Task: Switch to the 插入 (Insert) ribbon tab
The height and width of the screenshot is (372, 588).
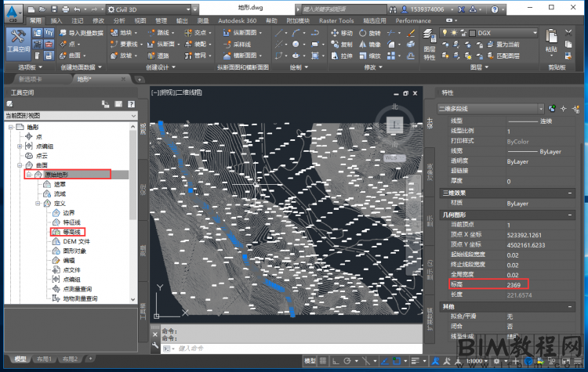Action: (56, 20)
